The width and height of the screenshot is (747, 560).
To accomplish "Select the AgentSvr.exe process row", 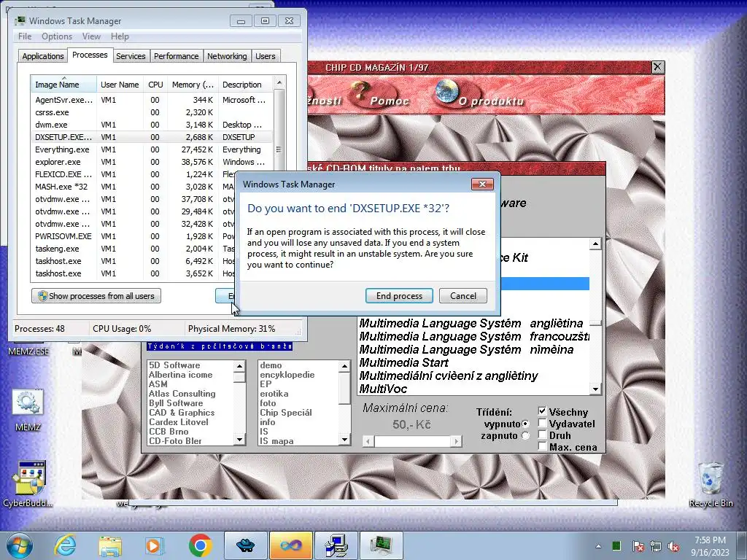I will pos(152,100).
